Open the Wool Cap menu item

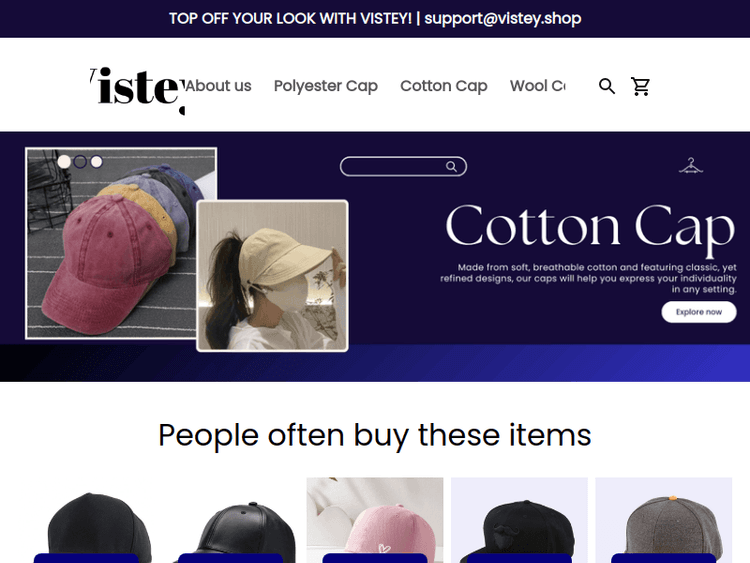pos(538,86)
